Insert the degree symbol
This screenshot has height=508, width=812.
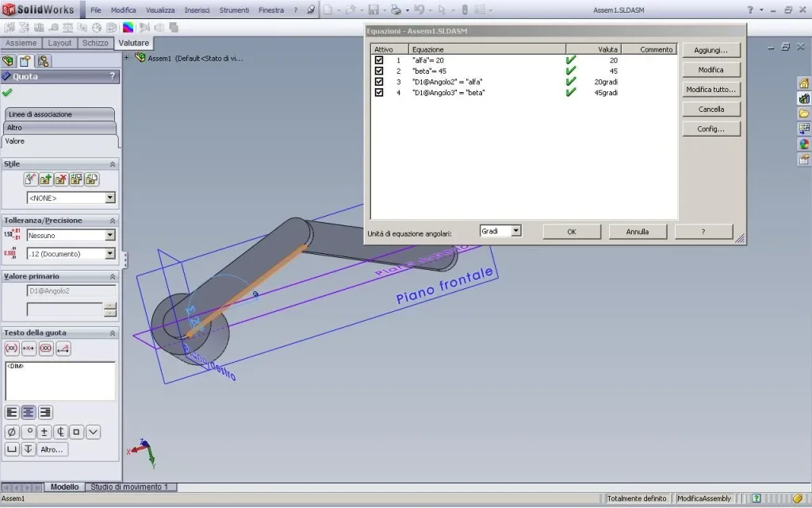point(29,432)
